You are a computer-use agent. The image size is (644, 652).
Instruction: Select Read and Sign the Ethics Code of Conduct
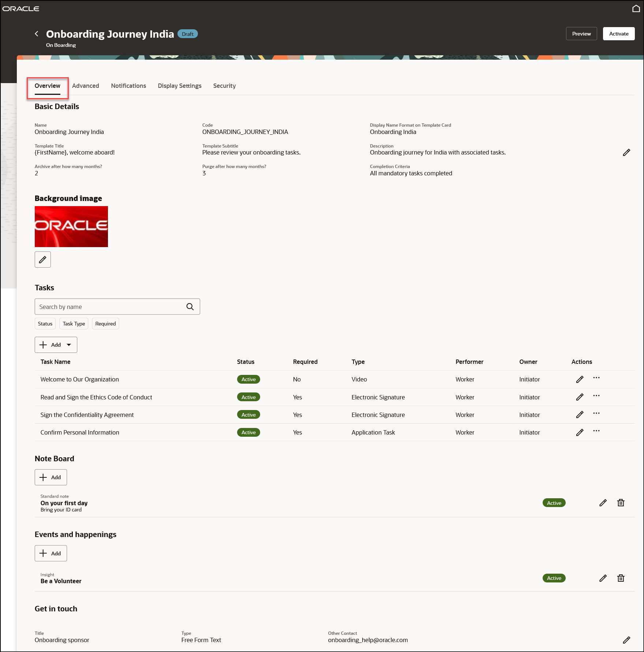click(x=96, y=397)
